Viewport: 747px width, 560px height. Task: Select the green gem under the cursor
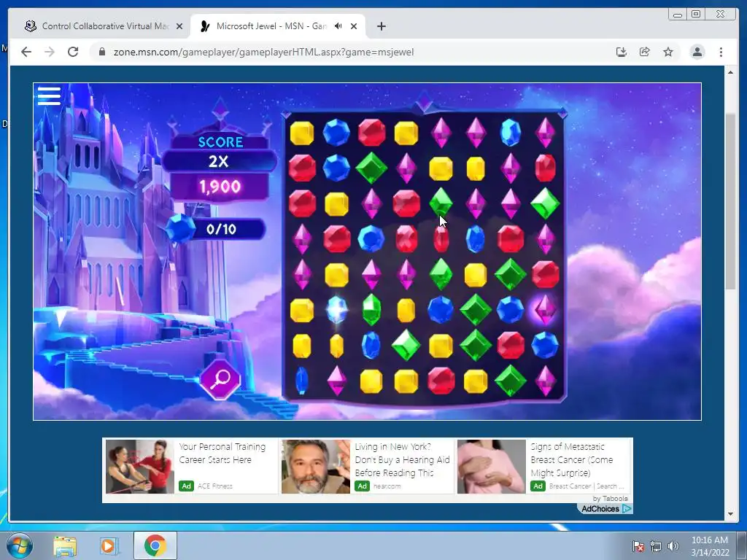click(x=441, y=203)
